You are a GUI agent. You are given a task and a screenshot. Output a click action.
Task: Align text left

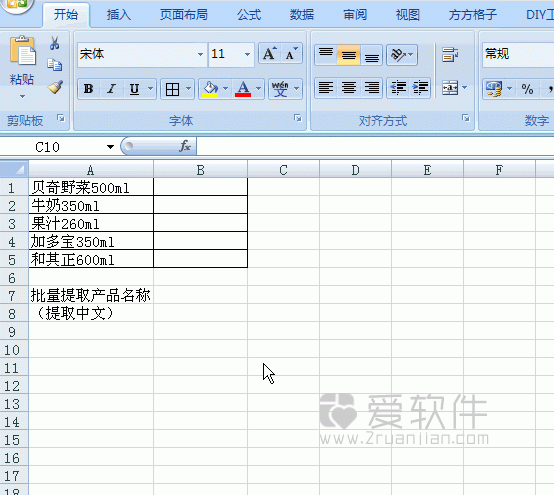[326, 88]
